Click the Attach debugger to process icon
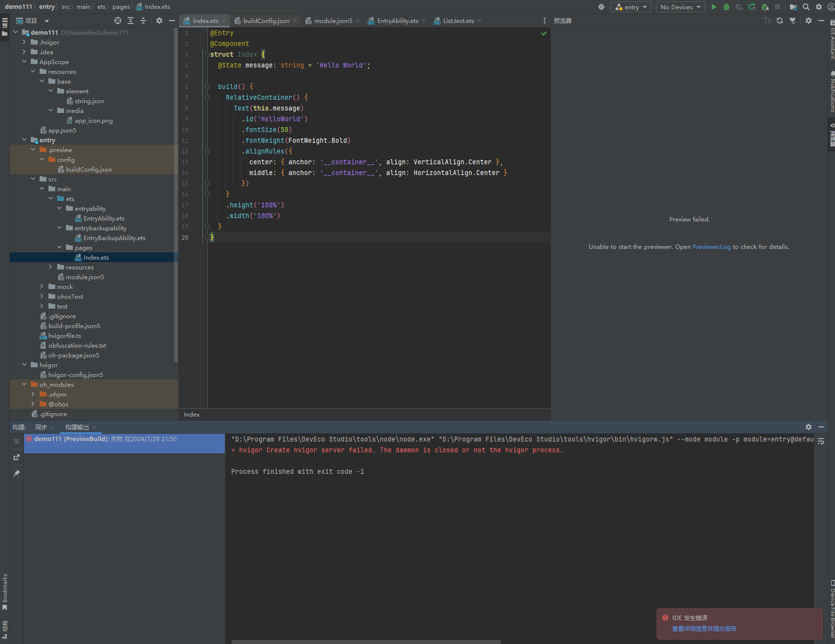The width and height of the screenshot is (835, 644). tap(765, 7)
